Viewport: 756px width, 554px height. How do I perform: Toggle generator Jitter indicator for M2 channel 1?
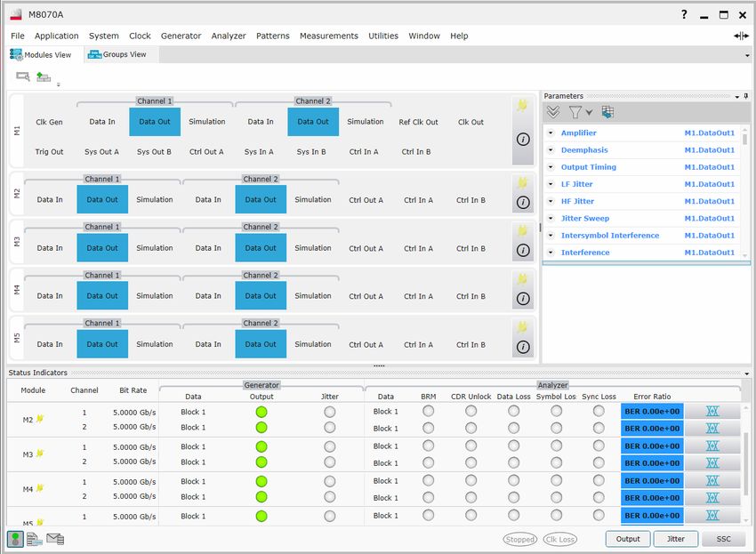[x=330, y=413]
